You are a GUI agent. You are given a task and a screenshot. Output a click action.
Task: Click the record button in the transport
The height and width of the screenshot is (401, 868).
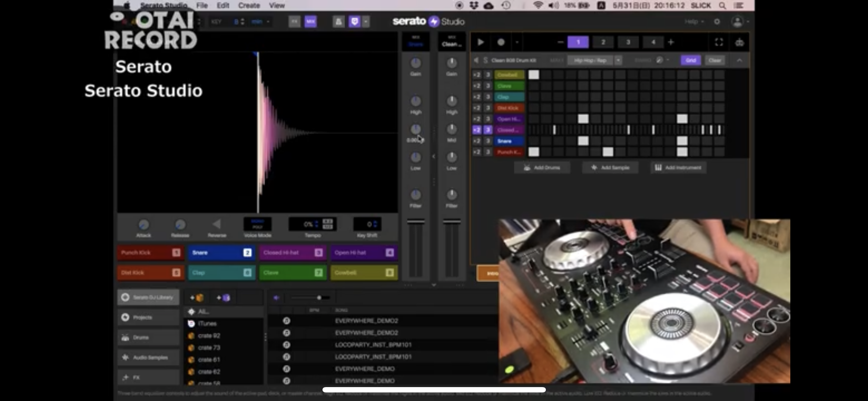coord(501,42)
